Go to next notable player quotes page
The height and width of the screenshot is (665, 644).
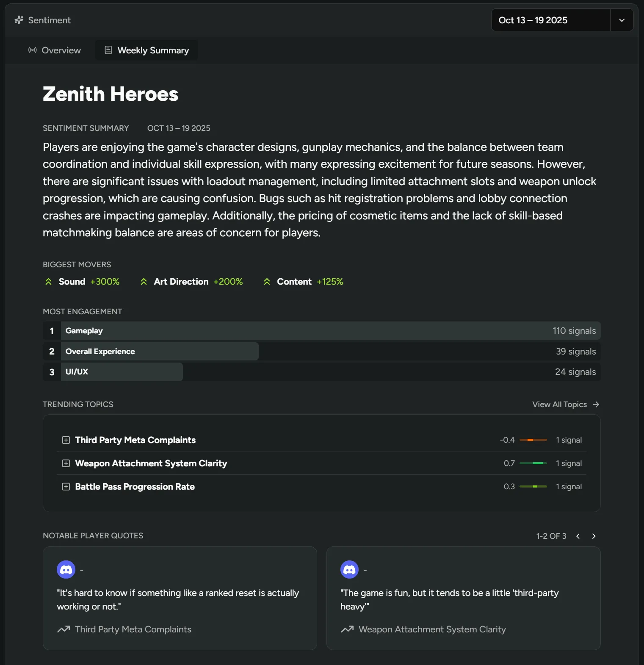594,536
